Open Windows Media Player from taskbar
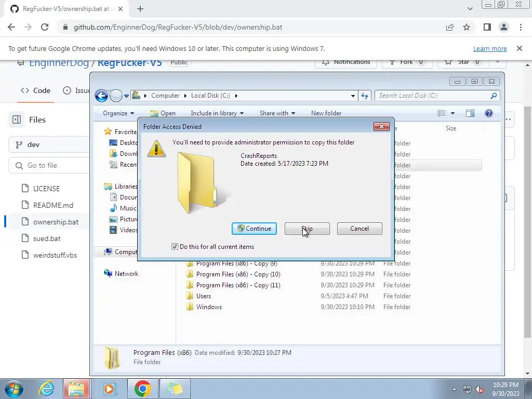The image size is (532, 399). (109, 389)
